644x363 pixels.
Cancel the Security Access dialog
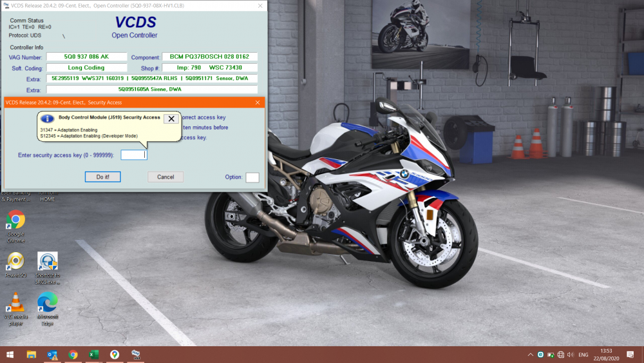coord(166,177)
